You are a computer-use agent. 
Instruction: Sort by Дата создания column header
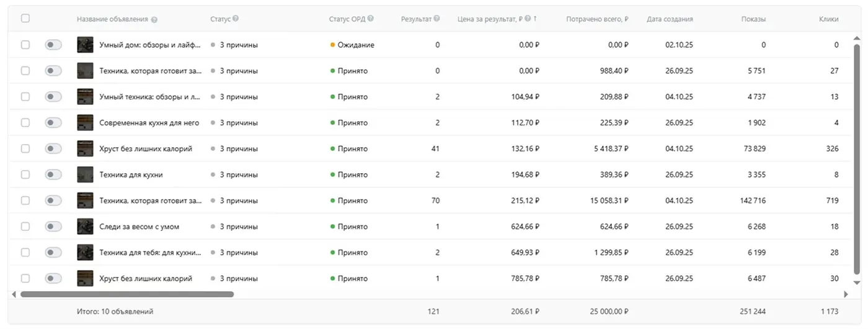(670, 19)
